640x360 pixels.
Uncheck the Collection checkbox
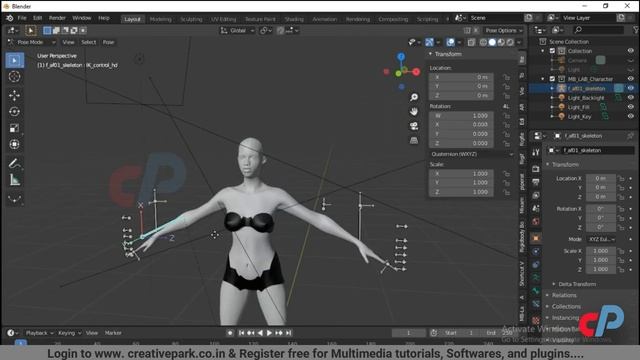[552, 51]
